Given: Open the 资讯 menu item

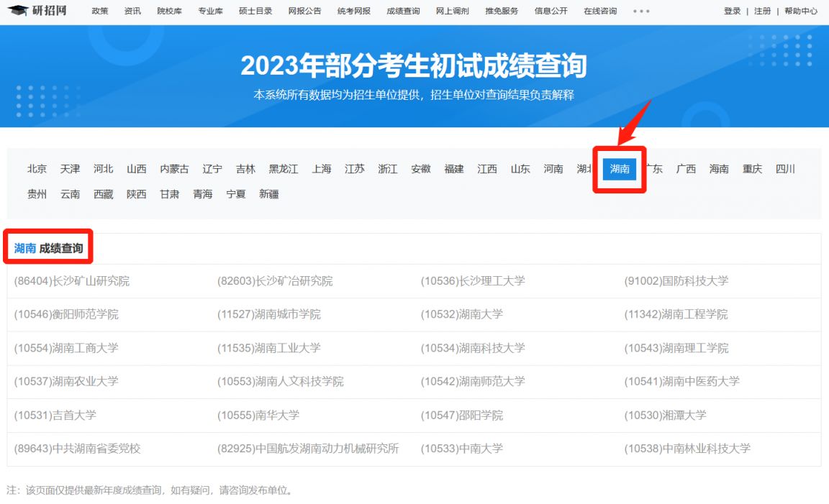Looking at the screenshot, I should tap(132, 11).
